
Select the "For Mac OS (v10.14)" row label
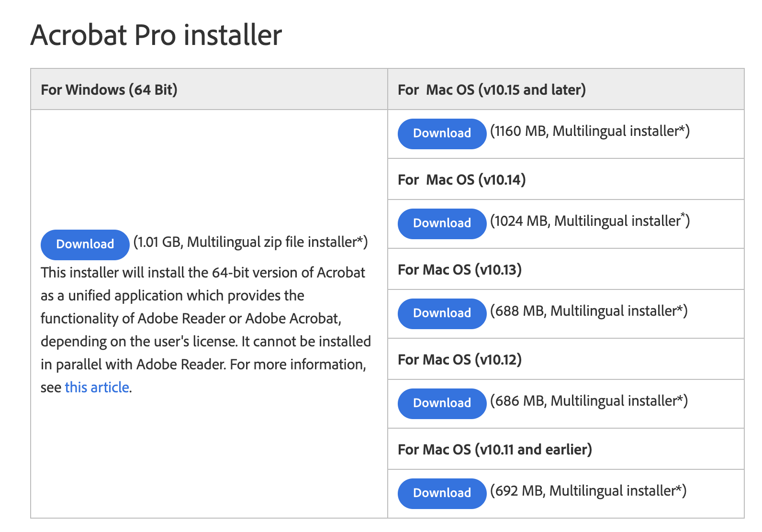(x=462, y=179)
